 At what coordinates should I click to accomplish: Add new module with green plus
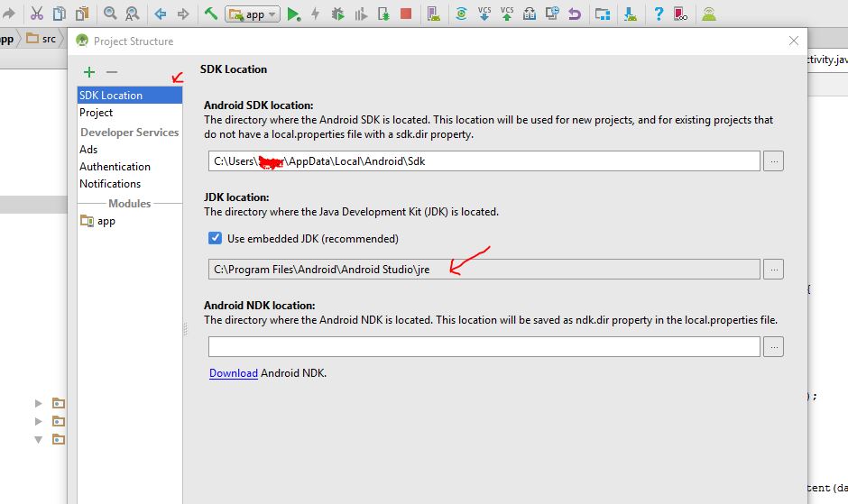[x=89, y=72]
